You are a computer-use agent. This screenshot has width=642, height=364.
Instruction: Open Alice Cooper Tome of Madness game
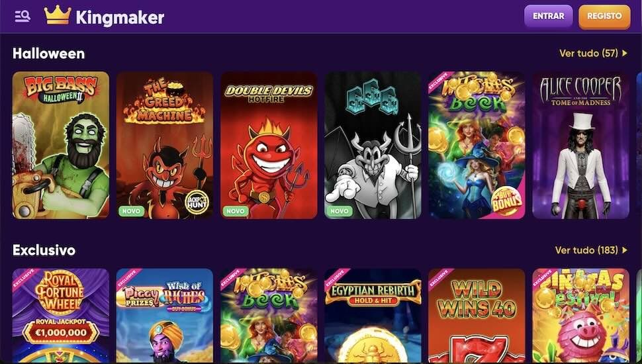tap(580, 146)
